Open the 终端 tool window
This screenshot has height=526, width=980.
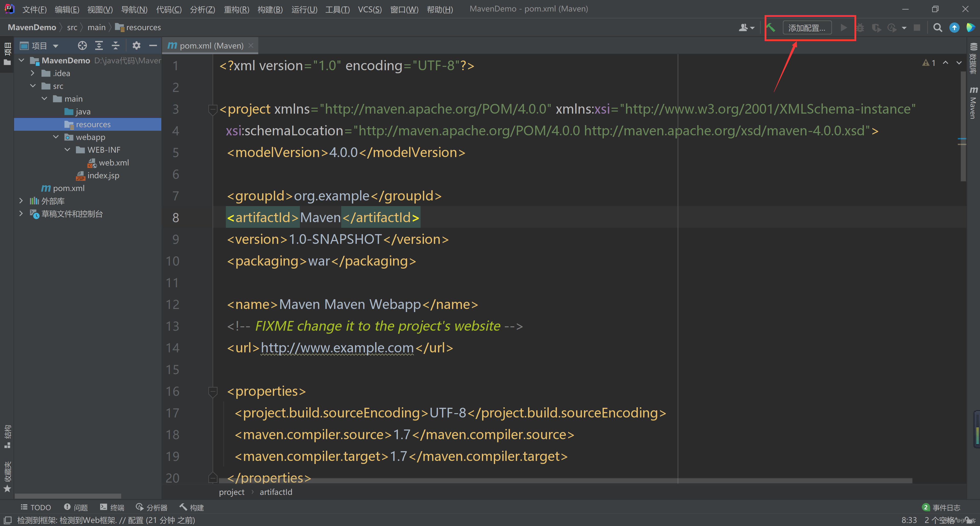[x=112, y=507]
